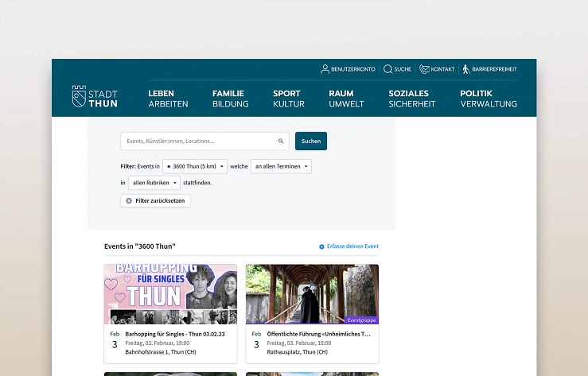Expand the 3600 Thun (5 km) location dropdown
Image resolution: width=588 pixels, height=376 pixels.
194,166
